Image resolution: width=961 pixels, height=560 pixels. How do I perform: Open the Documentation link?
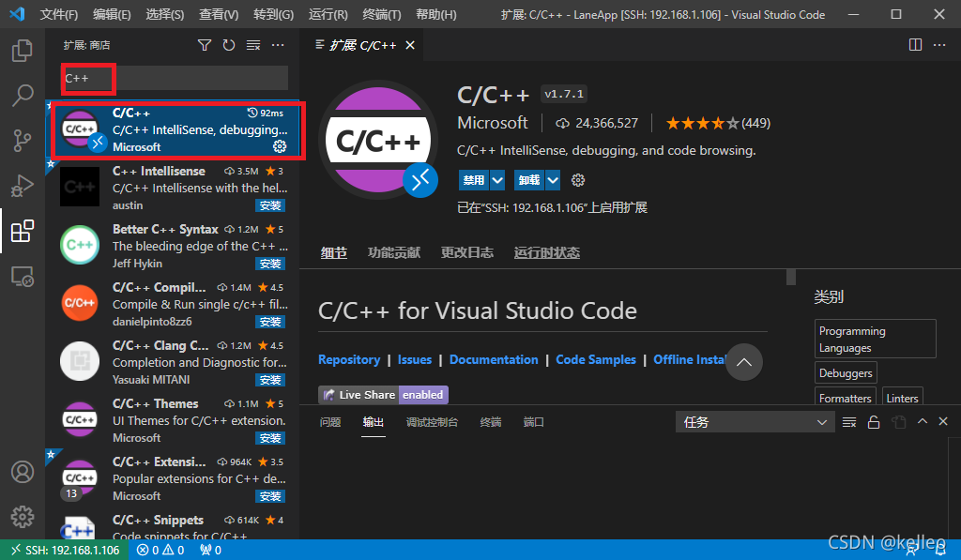pyautogui.click(x=494, y=359)
